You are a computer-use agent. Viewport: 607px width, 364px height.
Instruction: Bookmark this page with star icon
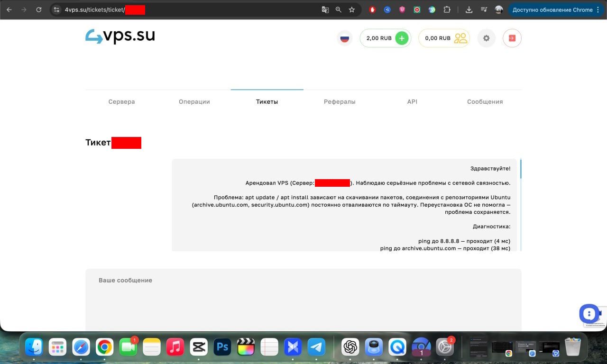(x=352, y=9)
